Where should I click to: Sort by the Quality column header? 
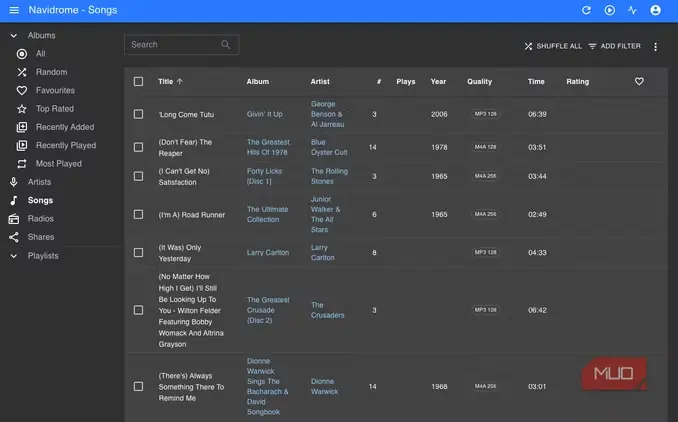click(x=479, y=81)
